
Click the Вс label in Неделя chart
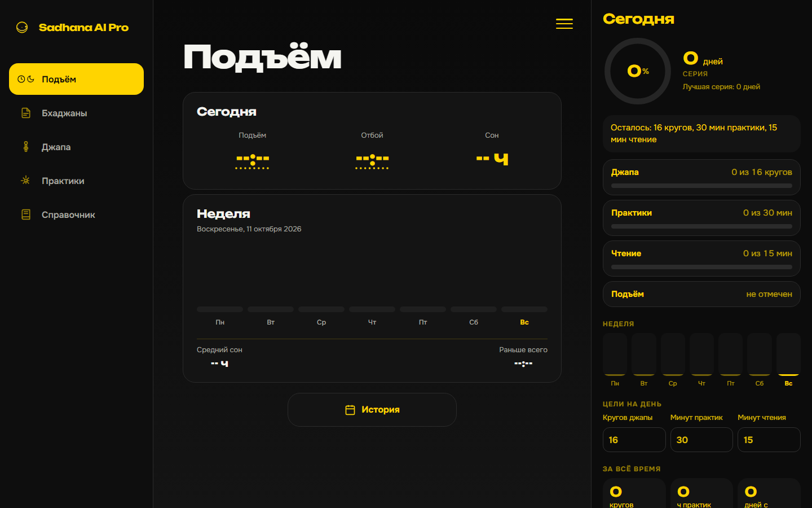click(524, 322)
